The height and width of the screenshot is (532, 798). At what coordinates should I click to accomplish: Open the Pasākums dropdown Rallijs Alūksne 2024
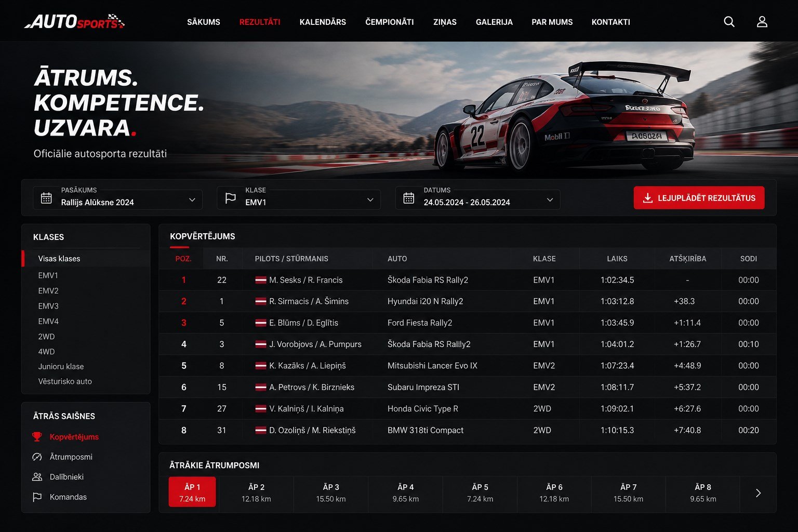pyautogui.click(x=118, y=198)
